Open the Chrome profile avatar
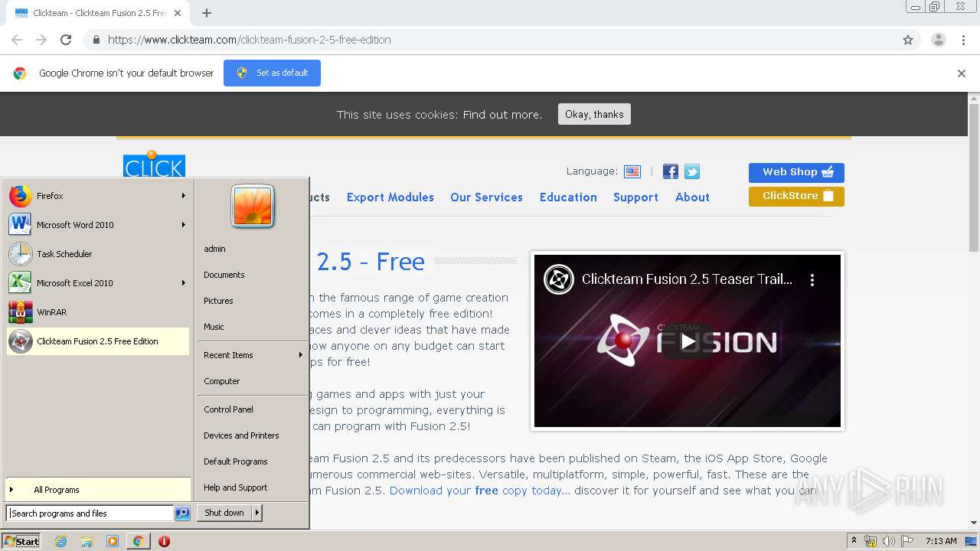Image resolution: width=980 pixels, height=551 pixels. coord(939,40)
